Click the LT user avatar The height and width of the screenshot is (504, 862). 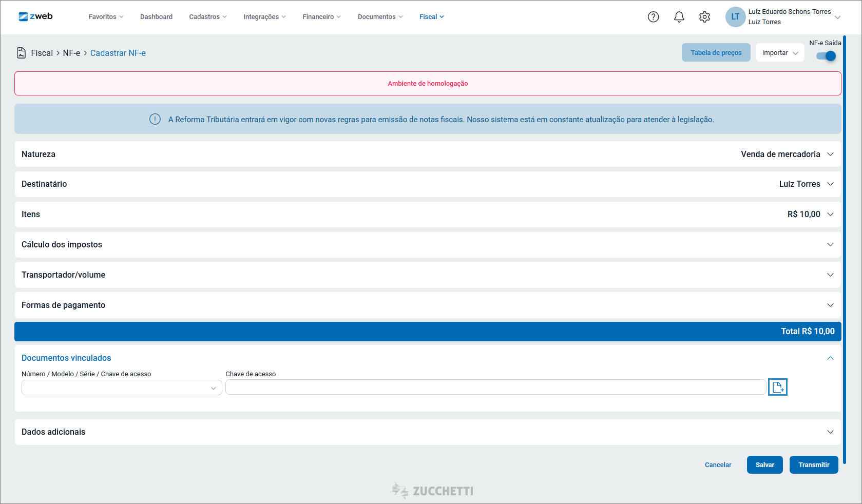pos(735,17)
